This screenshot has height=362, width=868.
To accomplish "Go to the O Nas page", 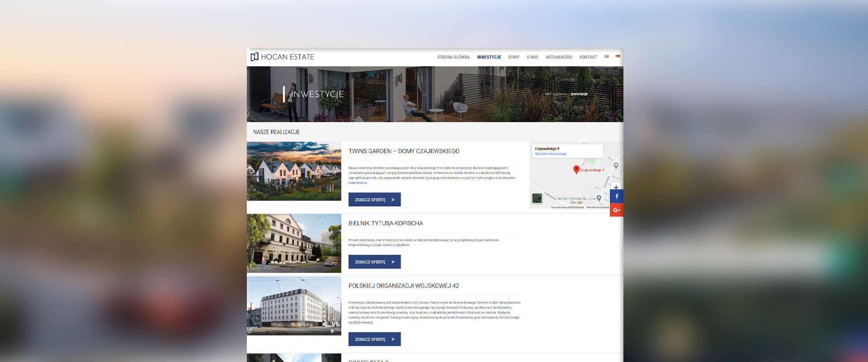I will [533, 57].
